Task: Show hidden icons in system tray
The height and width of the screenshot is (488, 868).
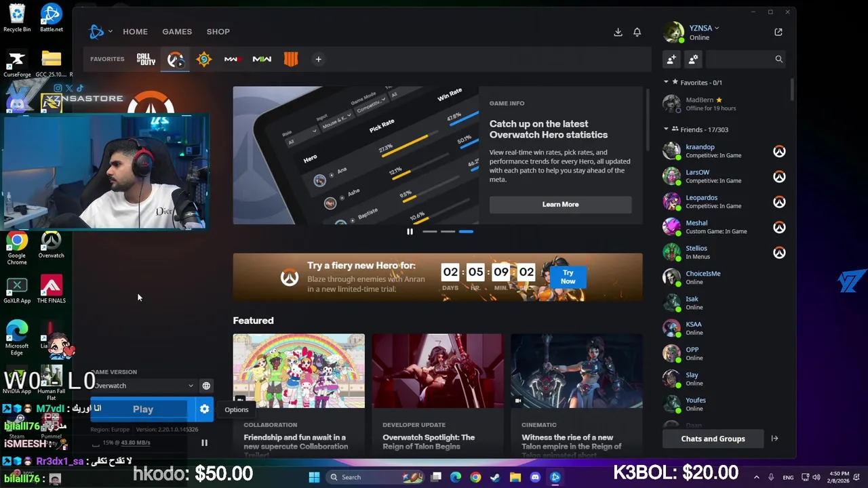Action: click(x=756, y=477)
